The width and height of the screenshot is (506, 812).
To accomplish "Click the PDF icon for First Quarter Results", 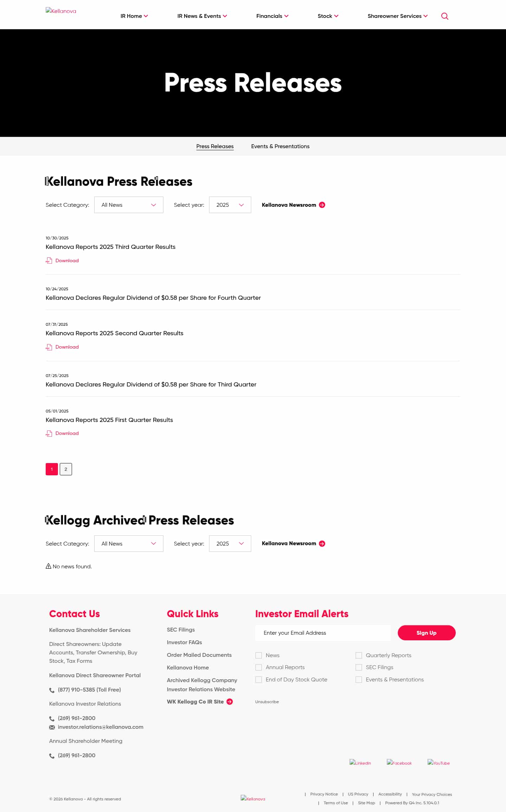I will point(49,434).
